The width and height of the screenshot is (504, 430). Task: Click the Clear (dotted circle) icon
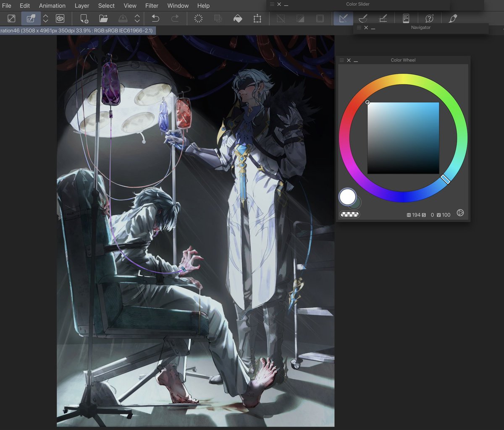(198, 18)
